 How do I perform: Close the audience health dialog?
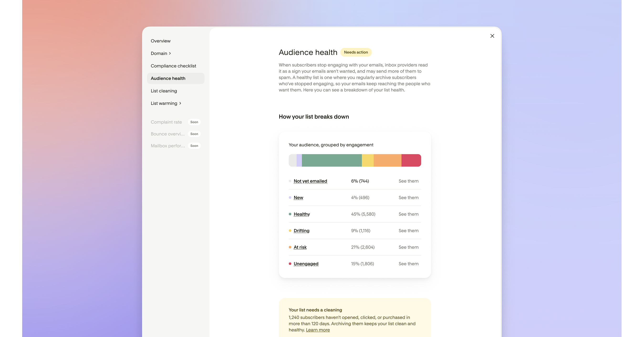[x=492, y=36]
